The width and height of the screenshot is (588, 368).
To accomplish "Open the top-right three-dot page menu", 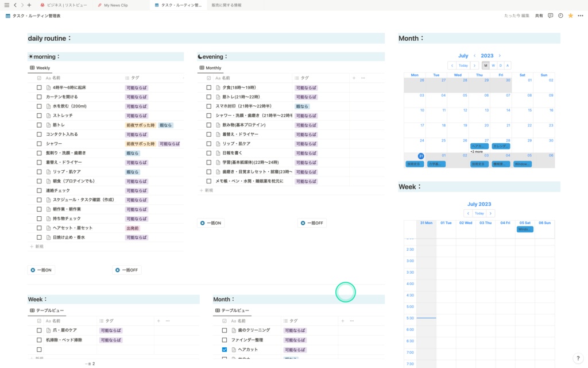I will pyautogui.click(x=581, y=16).
